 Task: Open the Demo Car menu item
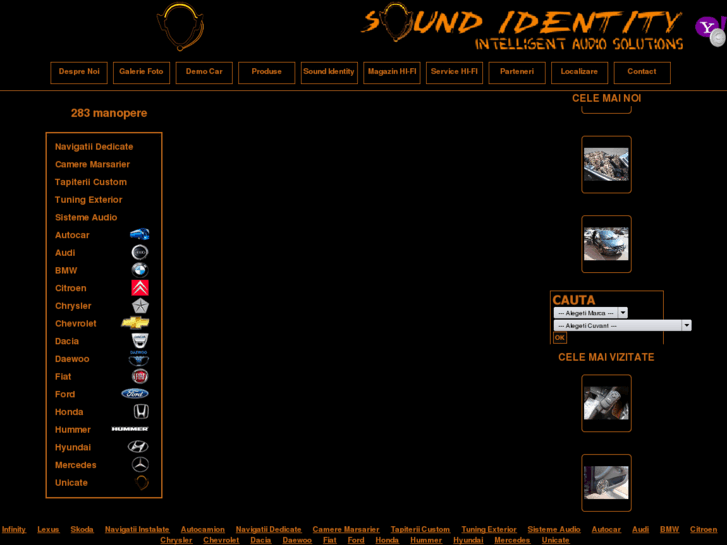click(x=204, y=72)
